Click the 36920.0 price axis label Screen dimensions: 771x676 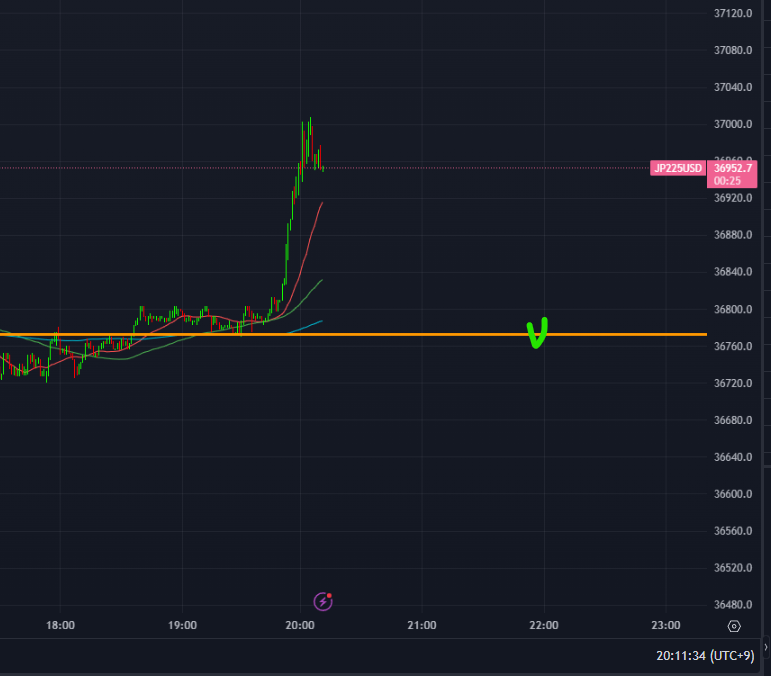pyautogui.click(x=733, y=198)
